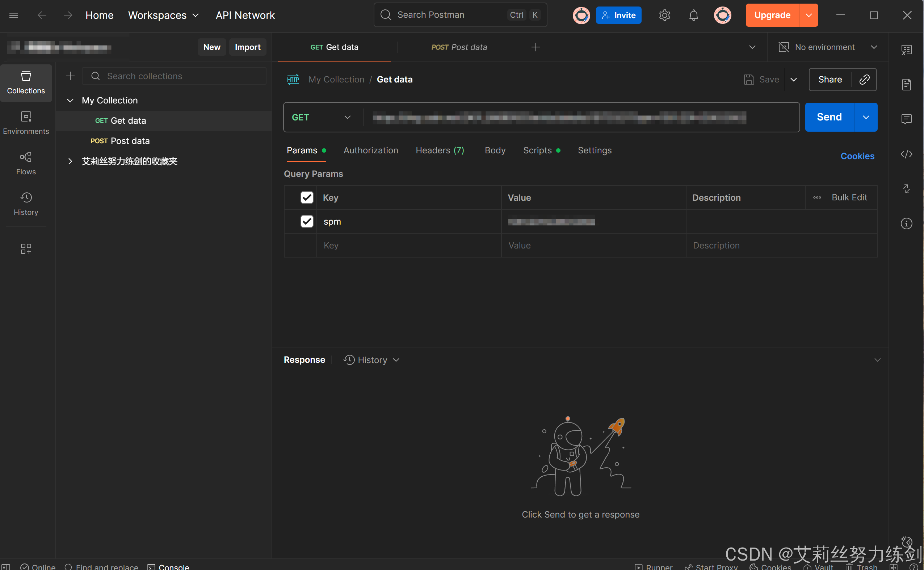This screenshot has width=924, height=570.
Task: Open the Cookies link
Action: [857, 156]
